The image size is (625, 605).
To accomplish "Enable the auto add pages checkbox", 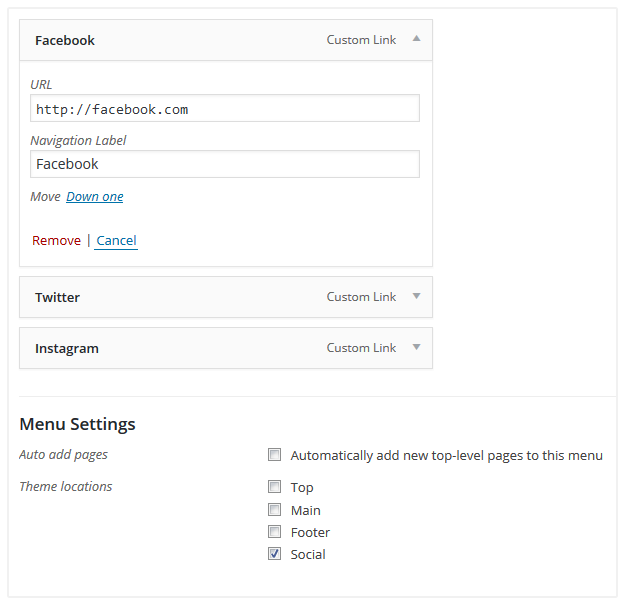I will click(x=275, y=455).
